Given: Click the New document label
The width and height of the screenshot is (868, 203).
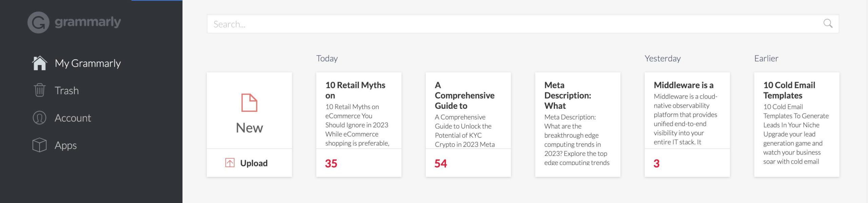Looking at the screenshot, I should point(249,128).
